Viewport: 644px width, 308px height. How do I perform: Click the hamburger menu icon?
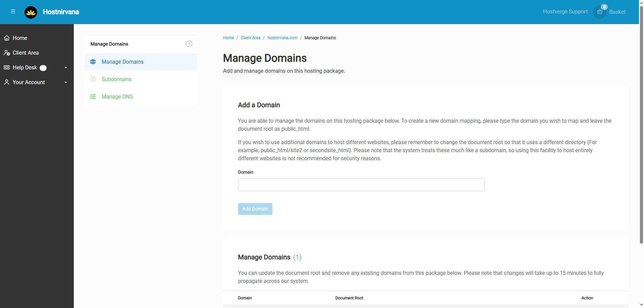[x=13, y=12]
